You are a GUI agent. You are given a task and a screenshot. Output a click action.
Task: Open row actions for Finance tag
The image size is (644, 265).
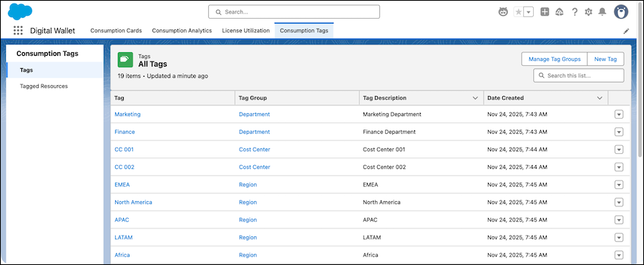pyautogui.click(x=619, y=132)
